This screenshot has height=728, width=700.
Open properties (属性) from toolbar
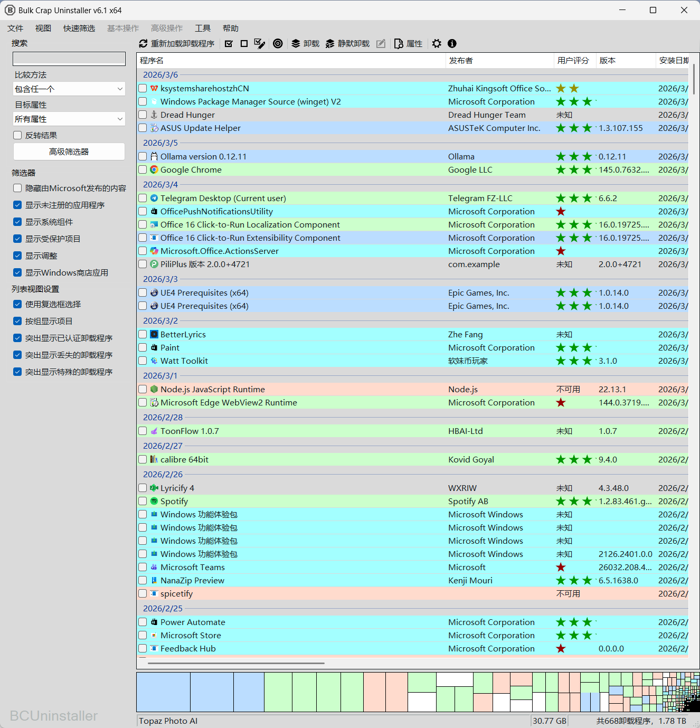409,44
